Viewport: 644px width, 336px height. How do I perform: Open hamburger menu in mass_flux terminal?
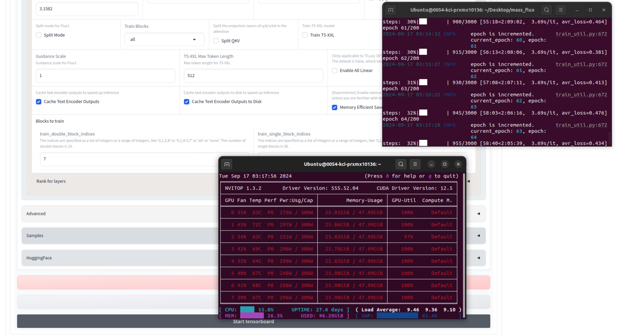(560, 10)
